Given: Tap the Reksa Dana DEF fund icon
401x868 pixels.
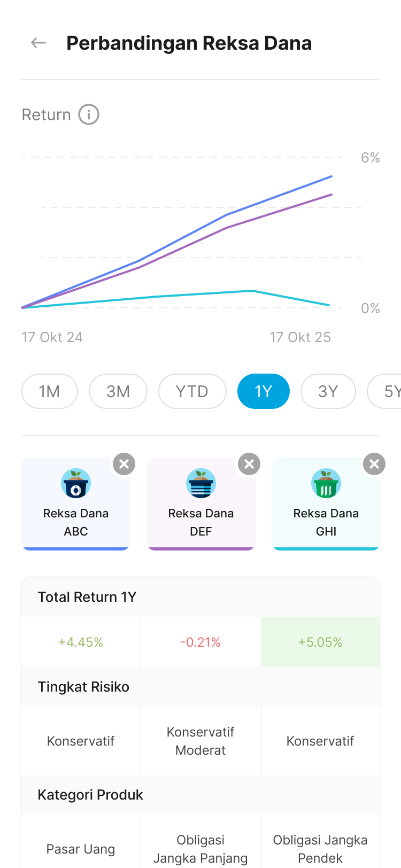Looking at the screenshot, I should point(201,484).
